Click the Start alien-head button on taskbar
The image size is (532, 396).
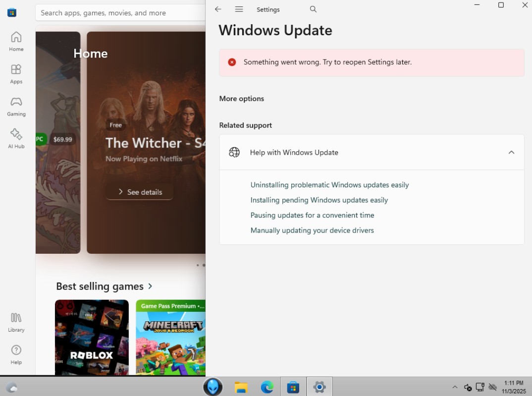tap(213, 387)
